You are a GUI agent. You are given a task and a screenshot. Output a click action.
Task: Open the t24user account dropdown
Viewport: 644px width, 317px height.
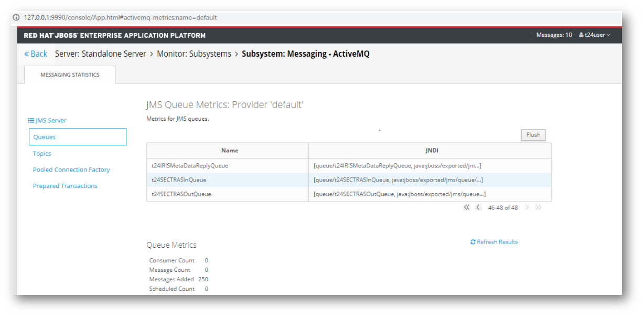tap(595, 35)
